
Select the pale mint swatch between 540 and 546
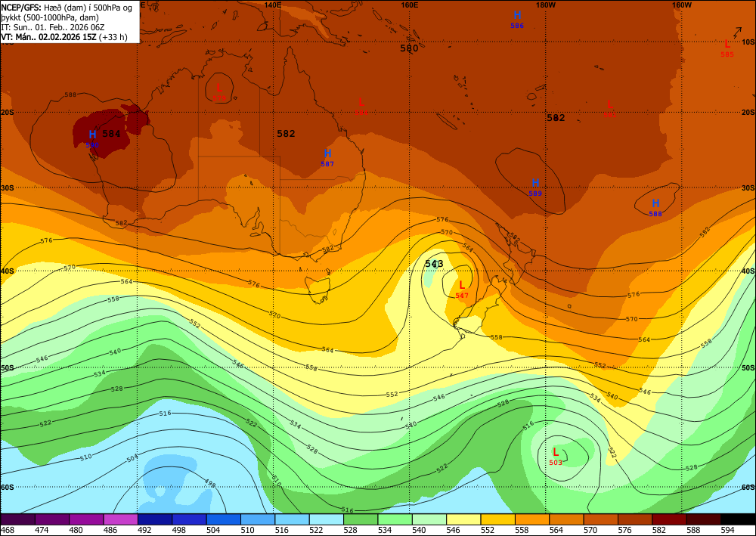coord(429,519)
